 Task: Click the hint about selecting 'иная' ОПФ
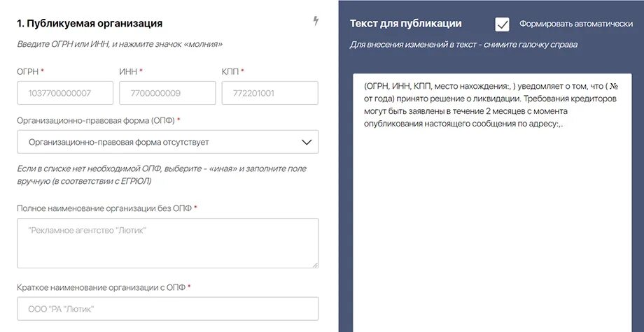(162, 175)
